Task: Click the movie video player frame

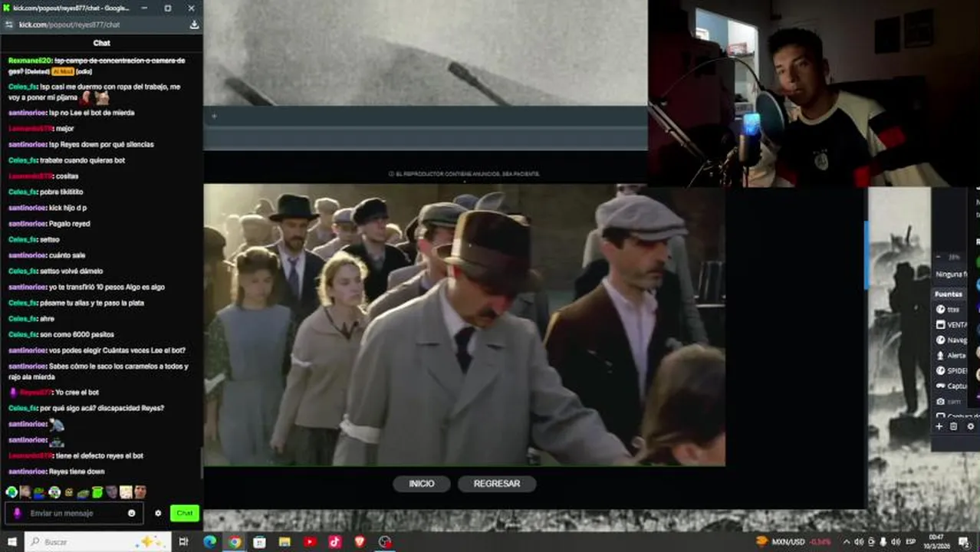Action: point(464,324)
